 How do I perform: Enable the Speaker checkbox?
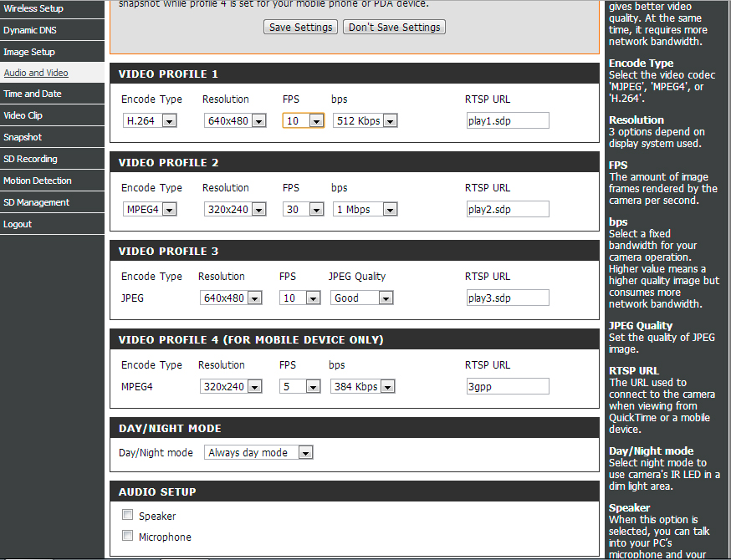click(127, 514)
